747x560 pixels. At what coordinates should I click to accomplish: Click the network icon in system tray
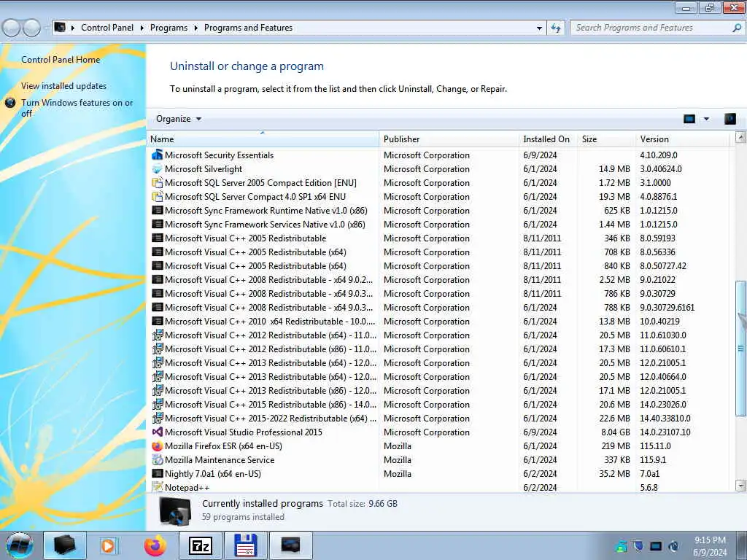click(656, 545)
